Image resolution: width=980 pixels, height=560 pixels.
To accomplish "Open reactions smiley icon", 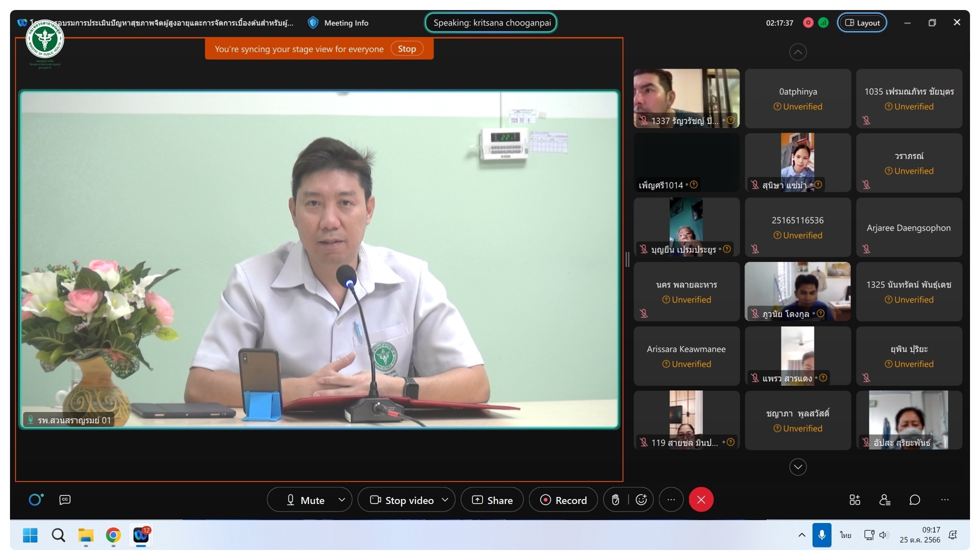I will pos(641,499).
